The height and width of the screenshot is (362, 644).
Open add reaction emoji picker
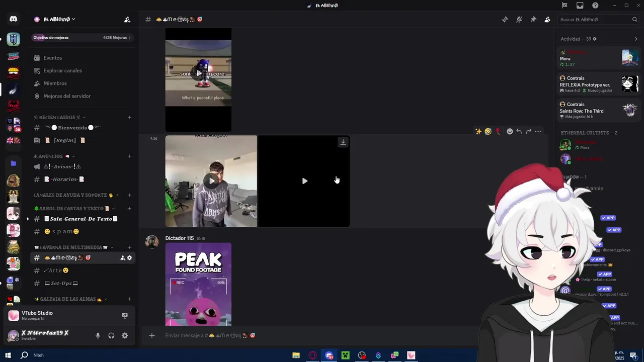point(510,131)
